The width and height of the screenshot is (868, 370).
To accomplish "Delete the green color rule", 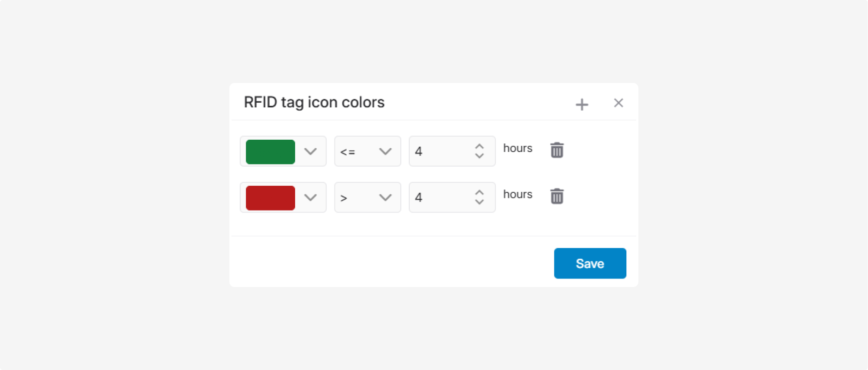I will click(557, 150).
